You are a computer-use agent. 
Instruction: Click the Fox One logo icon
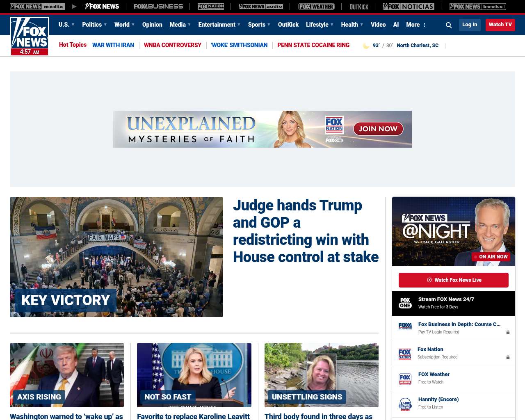pyautogui.click(x=405, y=303)
